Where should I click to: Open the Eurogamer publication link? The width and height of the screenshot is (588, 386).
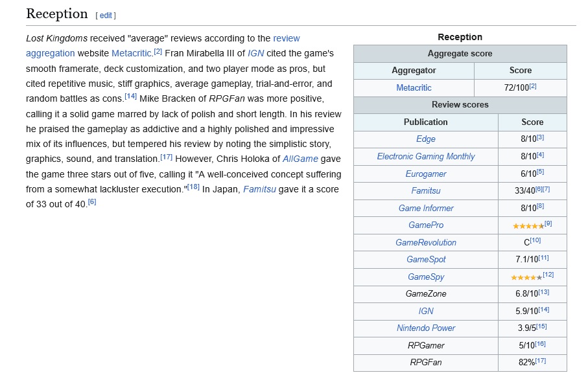(x=426, y=174)
